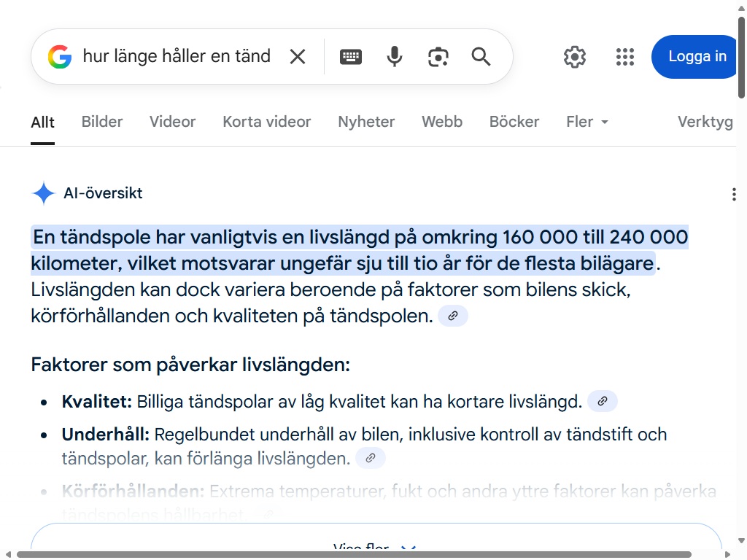Clear the search query with X
Image resolution: width=747 pixels, height=560 pixels.
coord(298,57)
